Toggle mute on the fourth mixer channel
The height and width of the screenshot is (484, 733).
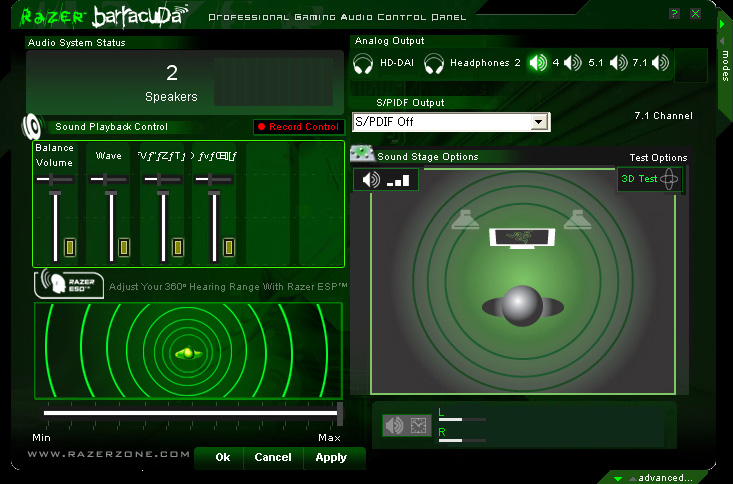229,247
